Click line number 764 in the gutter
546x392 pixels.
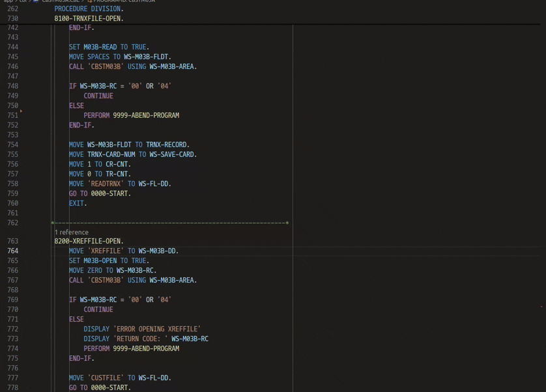click(x=13, y=251)
